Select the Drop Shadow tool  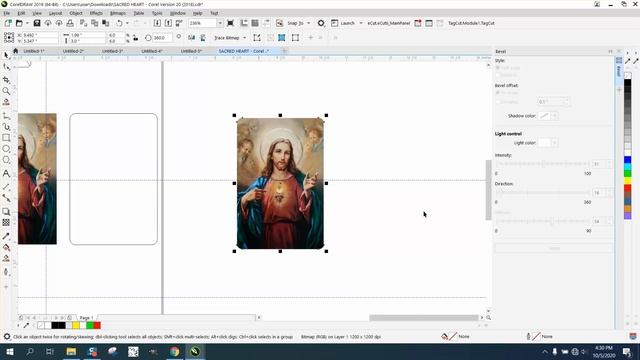pyautogui.click(x=6, y=211)
